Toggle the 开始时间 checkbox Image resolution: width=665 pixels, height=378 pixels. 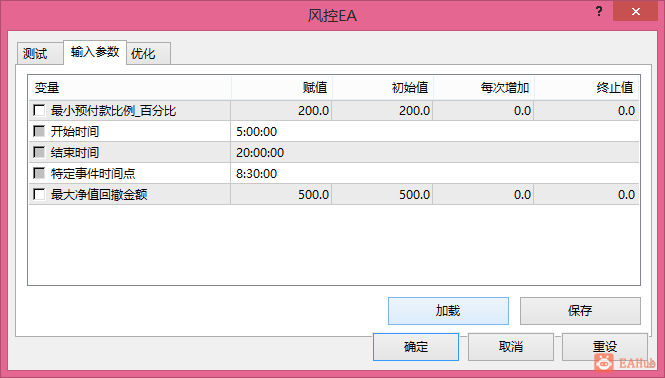[39, 132]
